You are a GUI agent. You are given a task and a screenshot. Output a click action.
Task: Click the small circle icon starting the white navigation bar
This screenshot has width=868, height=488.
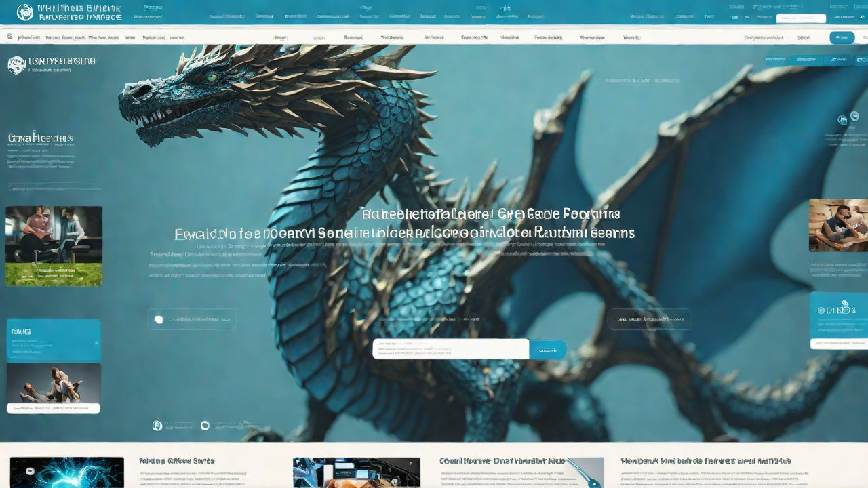point(9,38)
